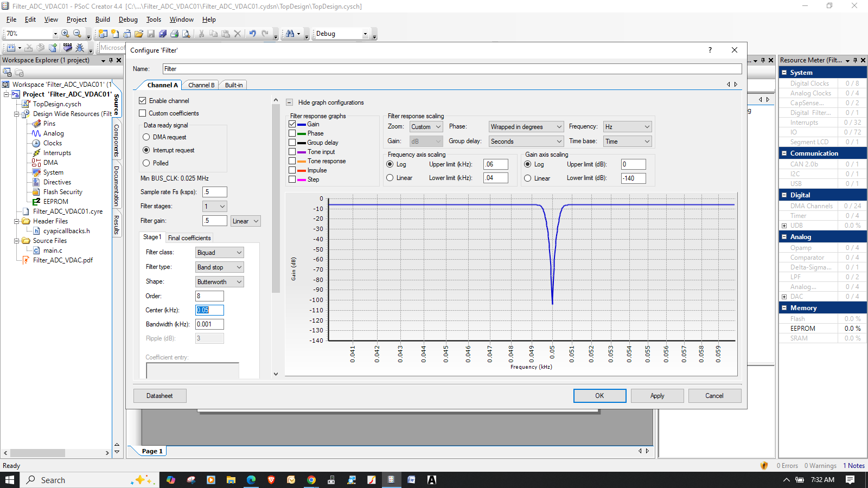Viewport: 868px width, 488px height.
Task: Open the Final coefficients tab
Action: point(189,238)
